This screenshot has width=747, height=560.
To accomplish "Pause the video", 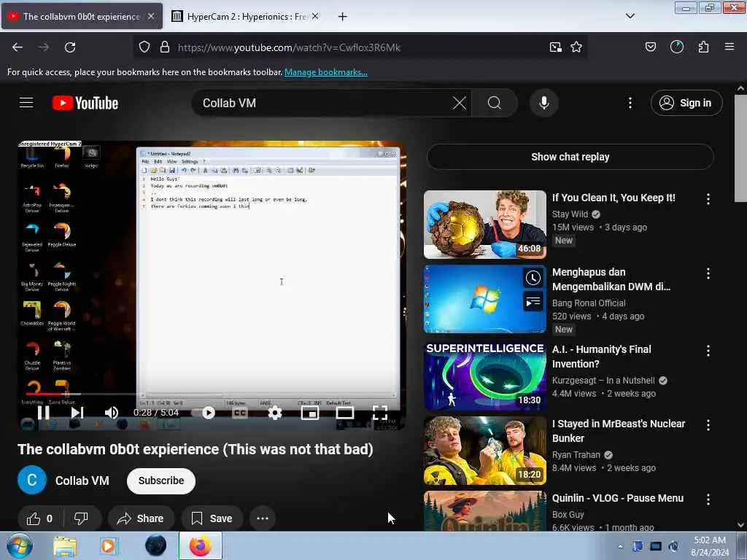I will 43,413.
